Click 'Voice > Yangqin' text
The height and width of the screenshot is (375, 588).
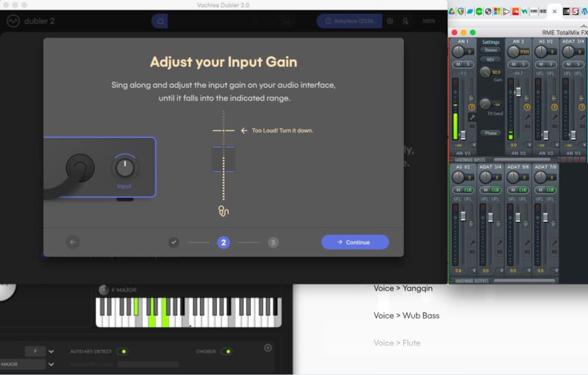click(403, 288)
